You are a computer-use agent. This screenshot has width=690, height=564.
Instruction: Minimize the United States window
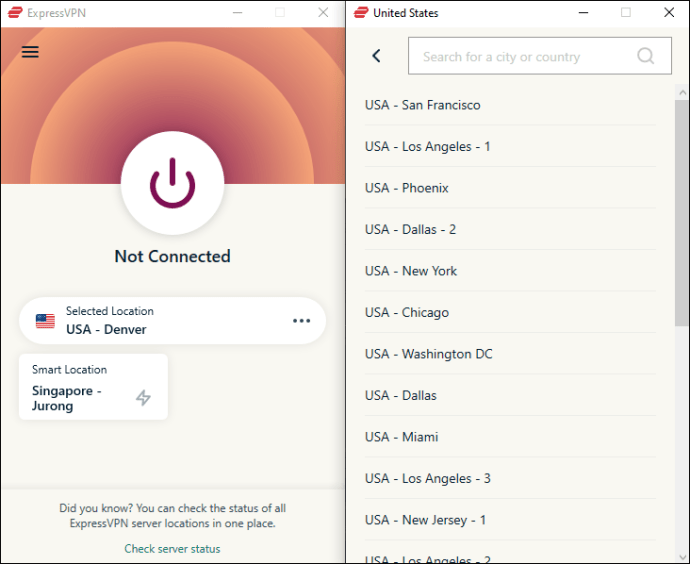tap(584, 13)
